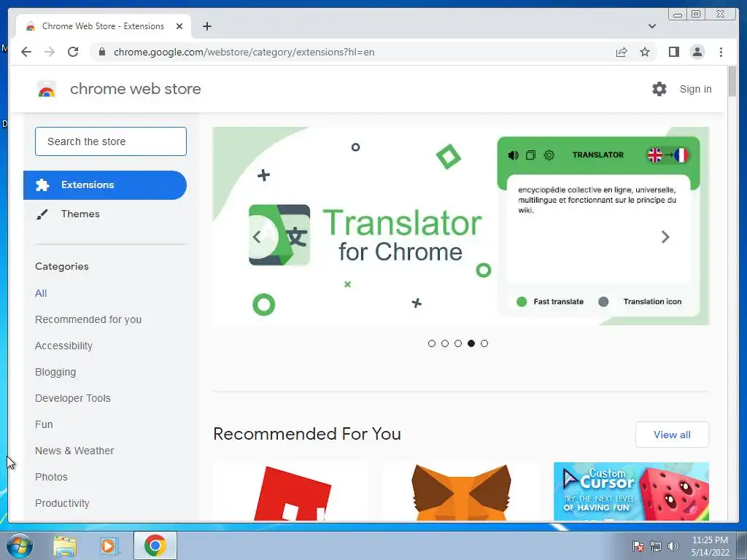Choose the All category
This screenshot has width=747, height=560.
[41, 293]
